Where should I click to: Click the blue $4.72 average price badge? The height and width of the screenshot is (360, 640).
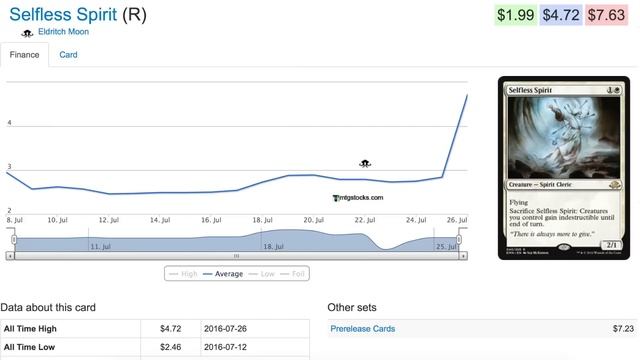(561, 15)
